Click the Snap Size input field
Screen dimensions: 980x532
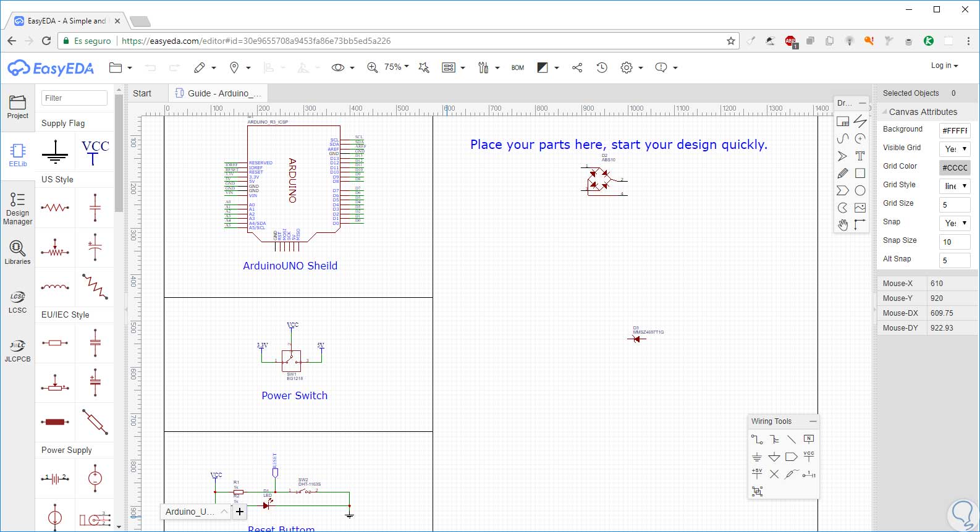click(x=955, y=242)
